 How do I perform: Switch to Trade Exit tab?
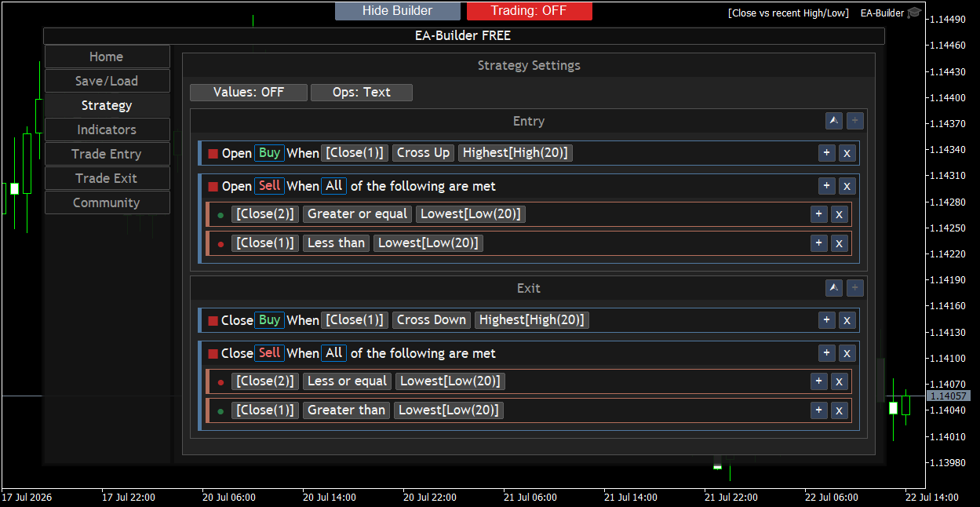107,178
